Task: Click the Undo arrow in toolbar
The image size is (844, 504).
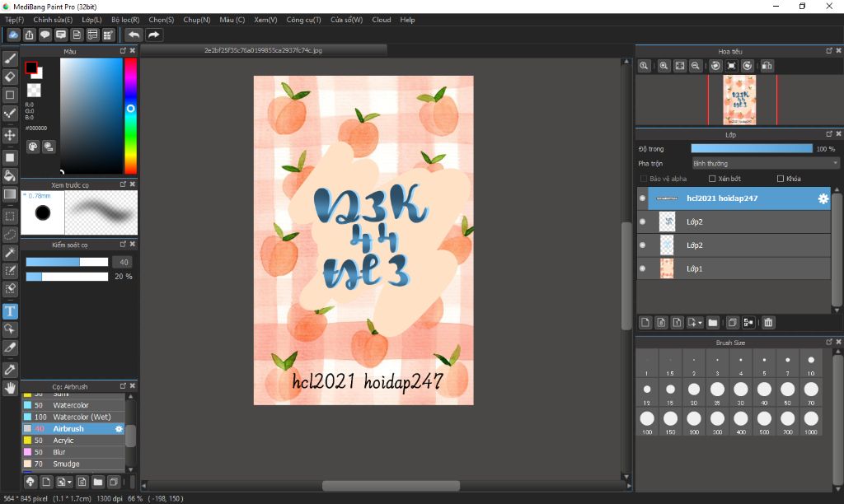Action: pos(134,35)
